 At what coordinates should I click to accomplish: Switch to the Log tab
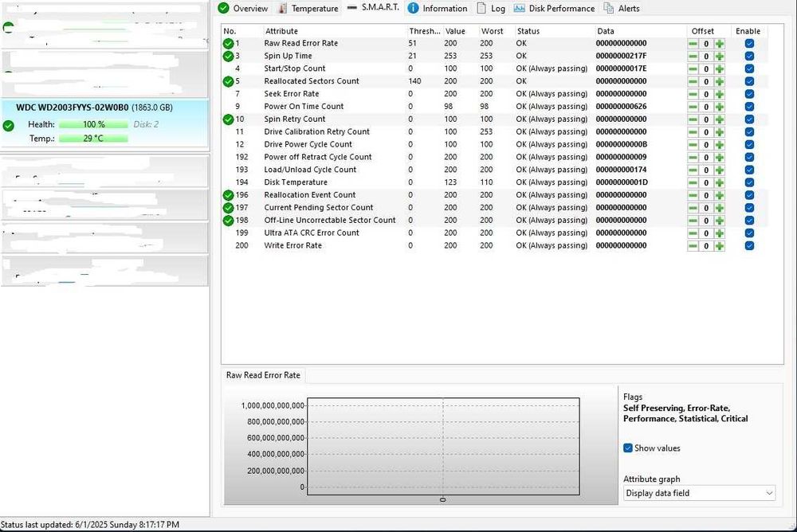point(490,8)
